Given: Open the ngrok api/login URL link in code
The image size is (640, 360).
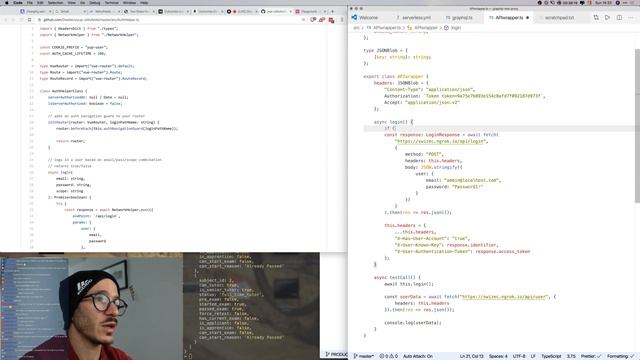Looking at the screenshot, I should (440, 141).
